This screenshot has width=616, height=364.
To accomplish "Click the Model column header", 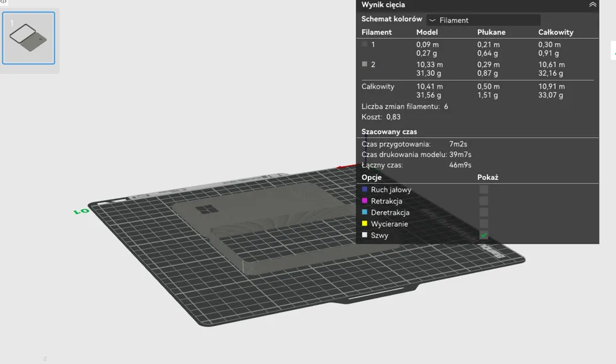I will 427,32.
